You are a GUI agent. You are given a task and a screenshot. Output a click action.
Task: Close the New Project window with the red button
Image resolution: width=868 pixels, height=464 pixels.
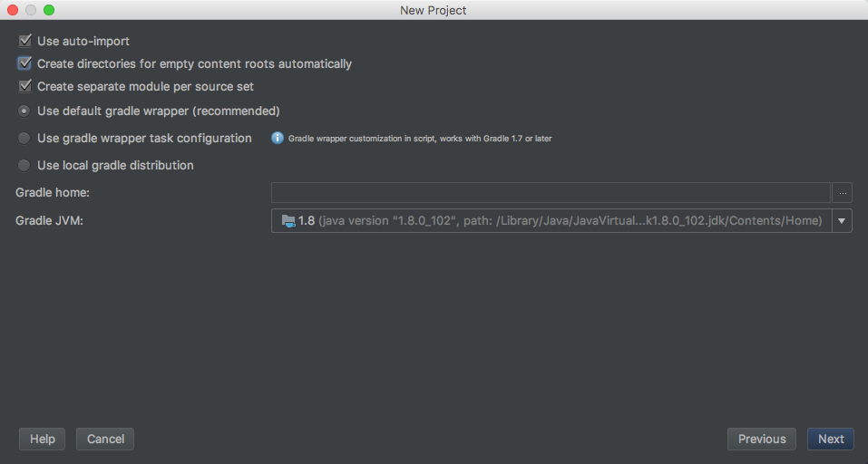coord(13,10)
